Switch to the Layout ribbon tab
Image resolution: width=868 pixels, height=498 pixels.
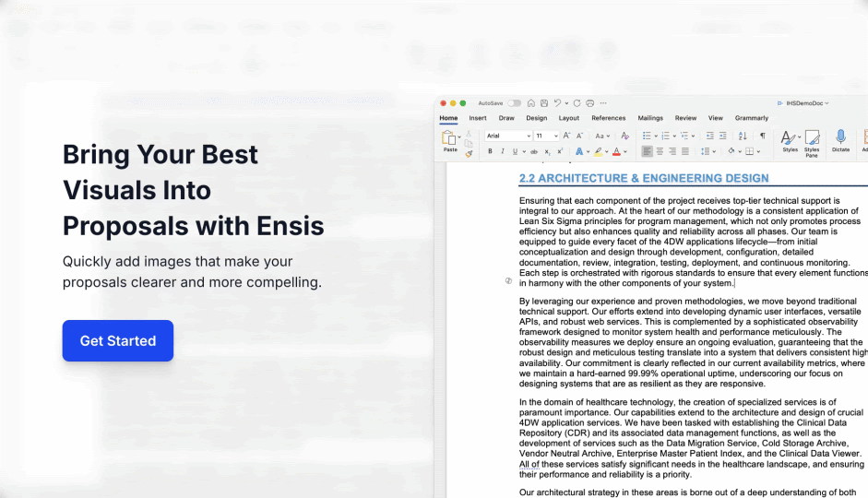coord(568,118)
